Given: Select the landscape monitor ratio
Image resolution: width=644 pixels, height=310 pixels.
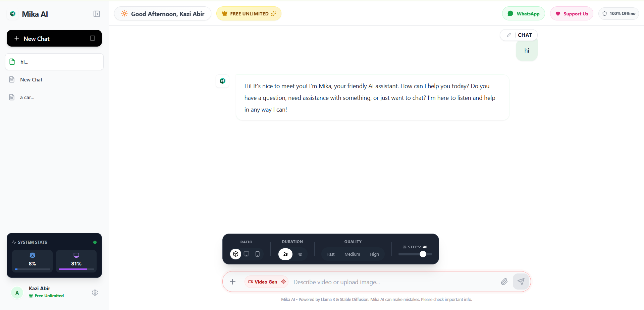Looking at the screenshot, I should [x=247, y=254].
